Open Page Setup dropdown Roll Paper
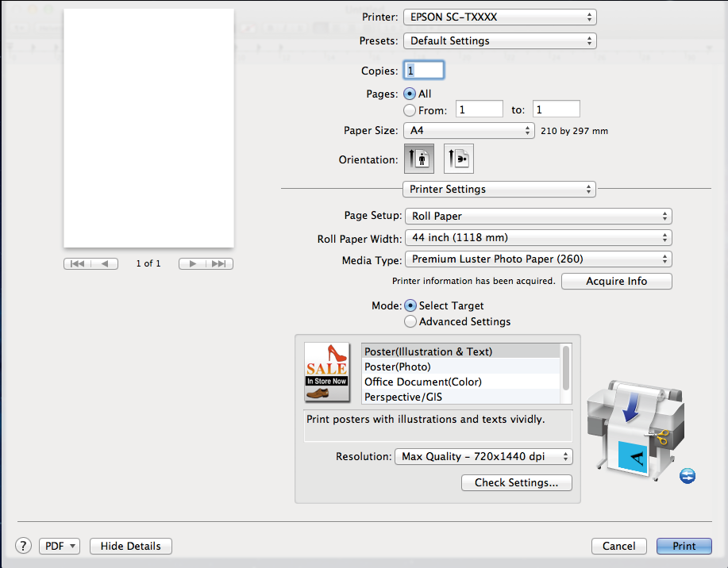The height and width of the screenshot is (568, 728). [x=538, y=216]
